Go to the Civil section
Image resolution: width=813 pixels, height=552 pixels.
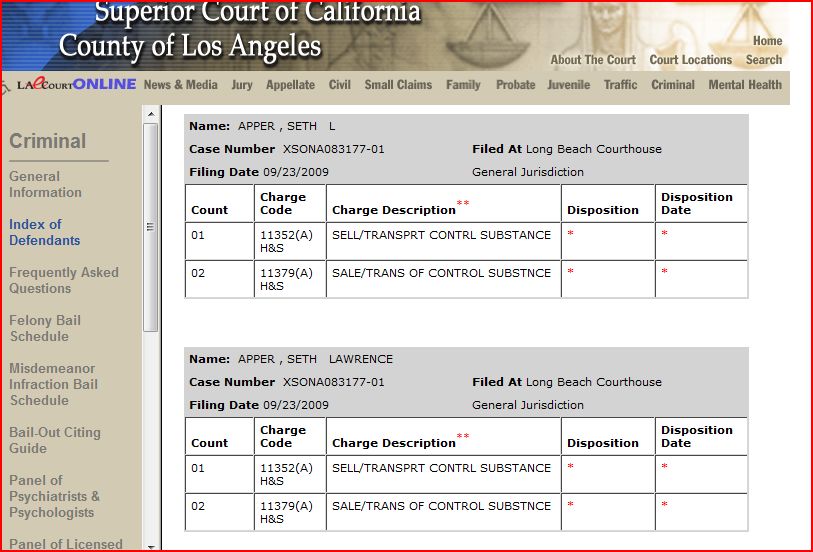(x=340, y=84)
